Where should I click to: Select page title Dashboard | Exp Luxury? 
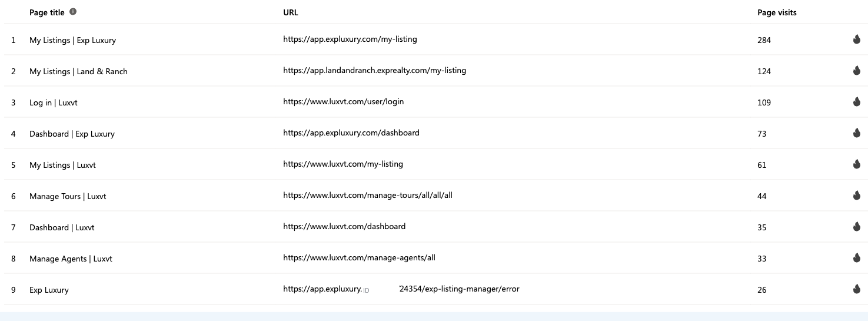click(72, 134)
